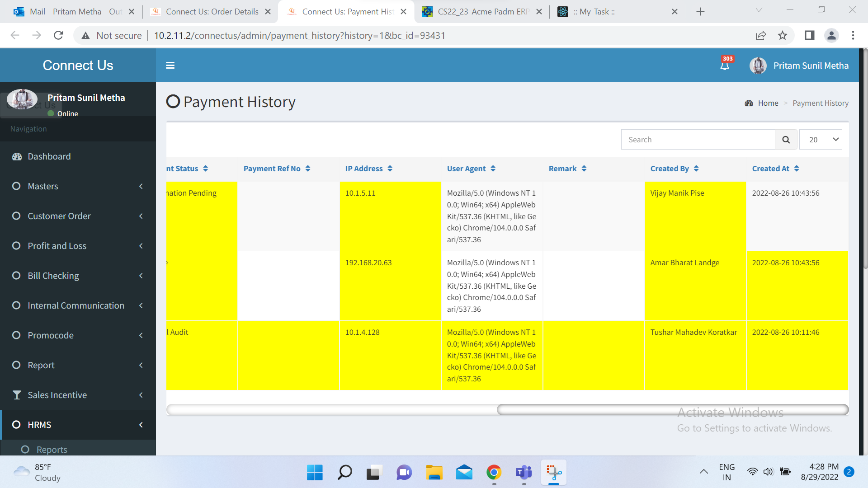
Task: Click the Status column header
Action: (x=187, y=169)
